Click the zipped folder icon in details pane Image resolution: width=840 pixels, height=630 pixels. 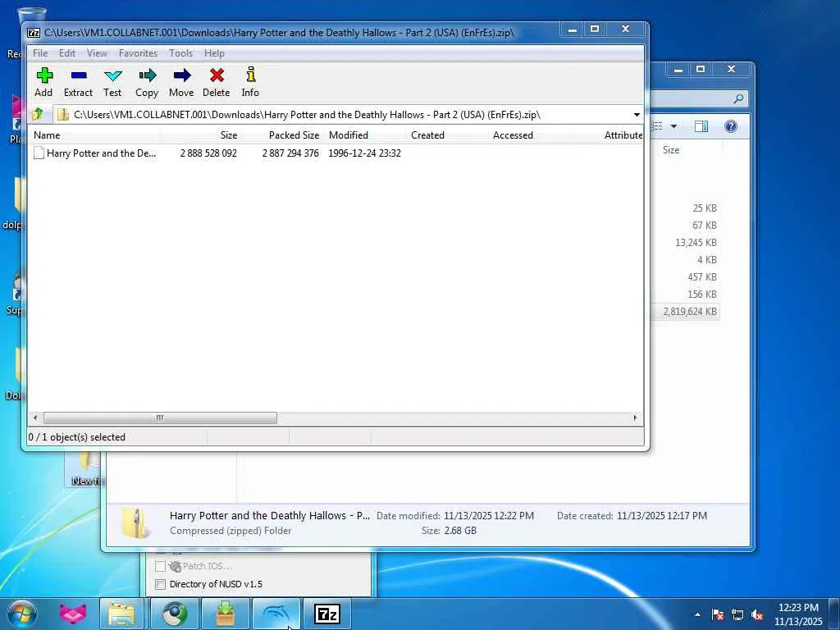point(135,523)
